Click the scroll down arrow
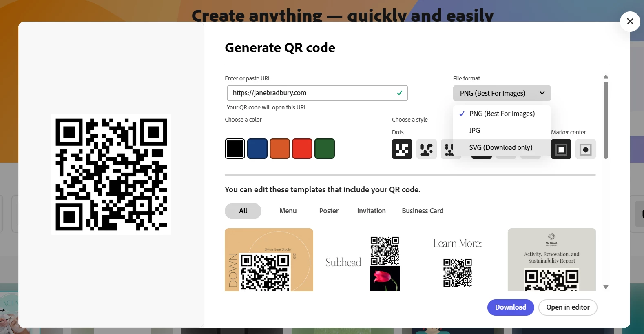The width and height of the screenshot is (644, 334). 606,287
